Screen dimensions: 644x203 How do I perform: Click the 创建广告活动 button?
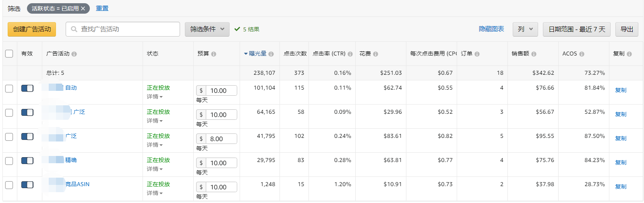point(32,29)
